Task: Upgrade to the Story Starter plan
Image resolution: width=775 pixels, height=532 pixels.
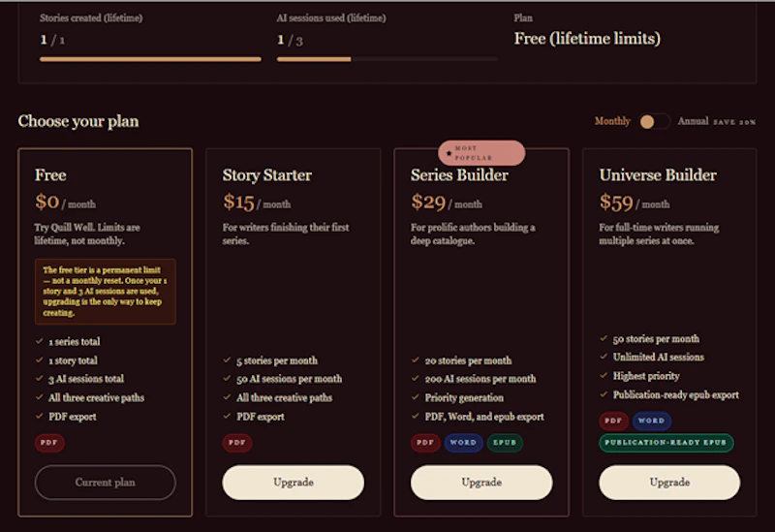Action: [294, 482]
